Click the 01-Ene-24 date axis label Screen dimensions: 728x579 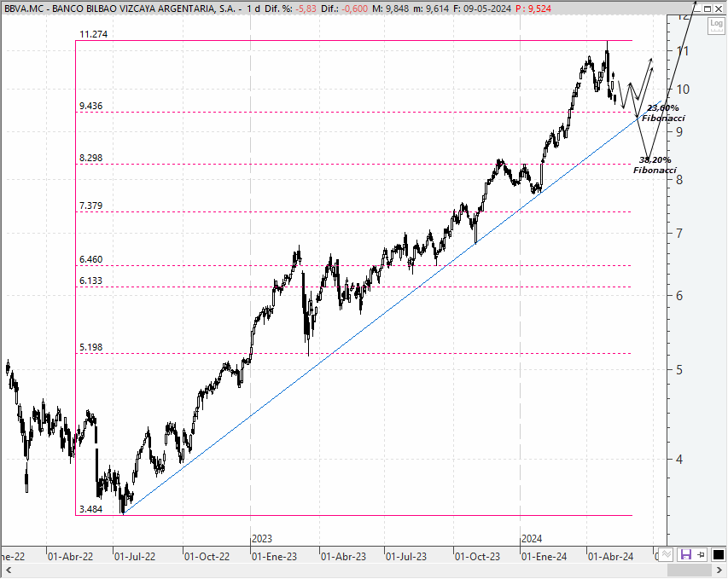click(544, 556)
